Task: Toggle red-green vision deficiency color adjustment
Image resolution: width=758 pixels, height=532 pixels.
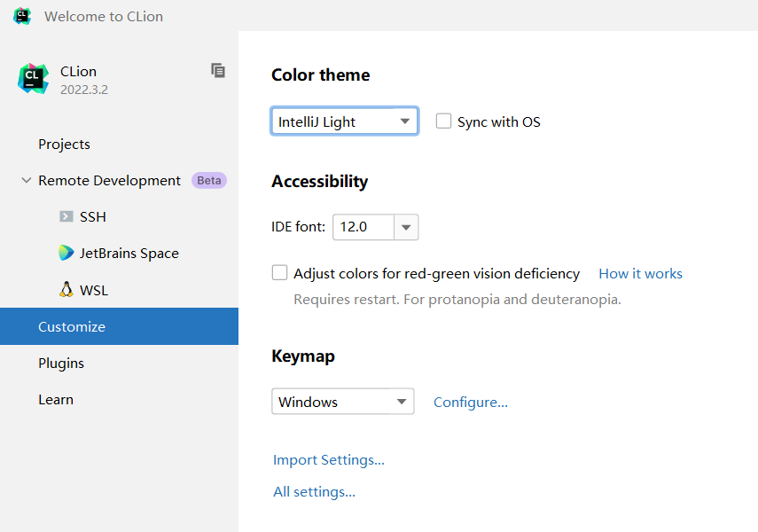Action: 280,273
